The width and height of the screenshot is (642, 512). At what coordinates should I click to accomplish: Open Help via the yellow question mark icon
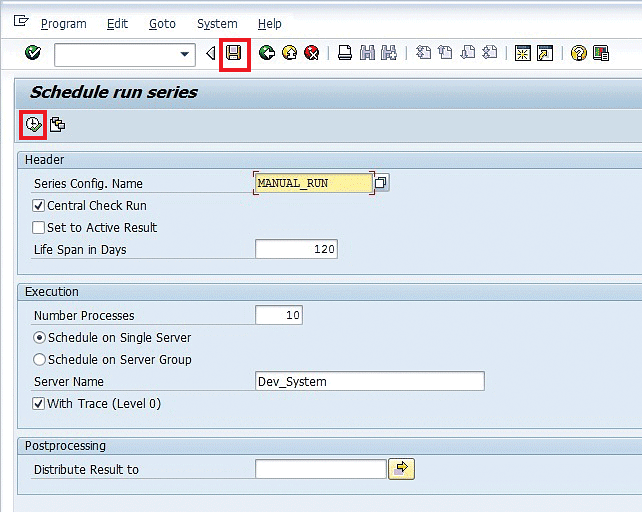click(578, 53)
